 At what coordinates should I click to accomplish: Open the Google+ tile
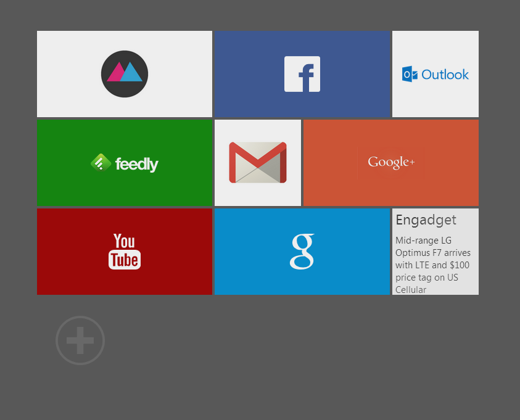pyautogui.click(x=391, y=163)
